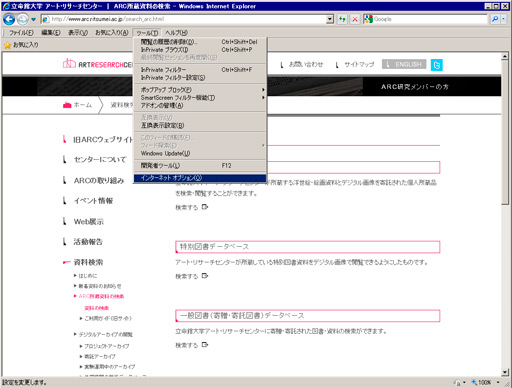The image size is (512, 388).
Task: Open the 表示(V) menu
Action: tap(78, 33)
